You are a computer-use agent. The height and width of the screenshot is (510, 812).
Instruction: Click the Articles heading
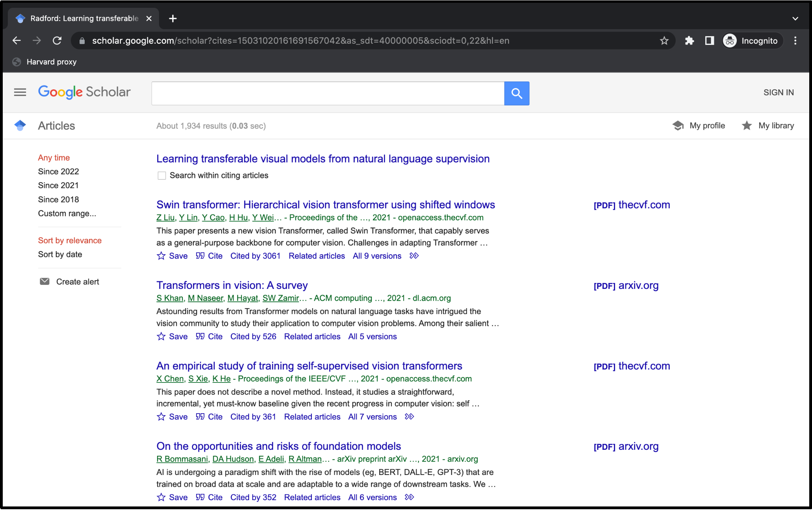coord(56,126)
